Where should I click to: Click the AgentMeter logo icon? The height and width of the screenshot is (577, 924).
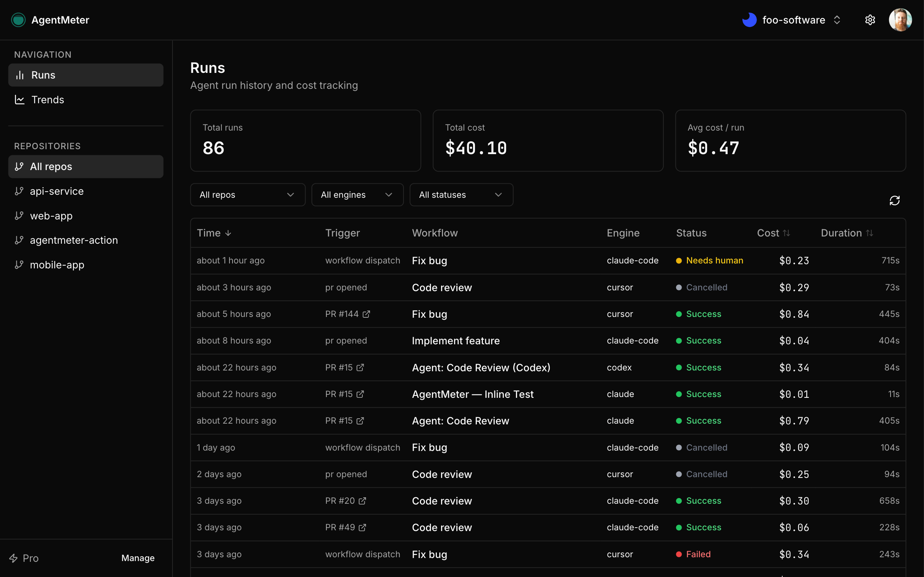click(18, 20)
